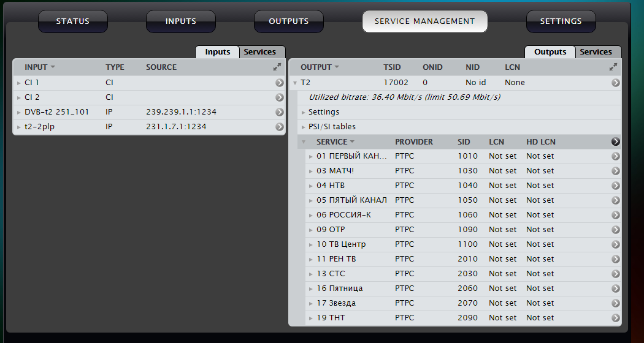Select the SERVICE MANAGEMENT tab
The height and width of the screenshot is (343, 644).
[424, 21]
